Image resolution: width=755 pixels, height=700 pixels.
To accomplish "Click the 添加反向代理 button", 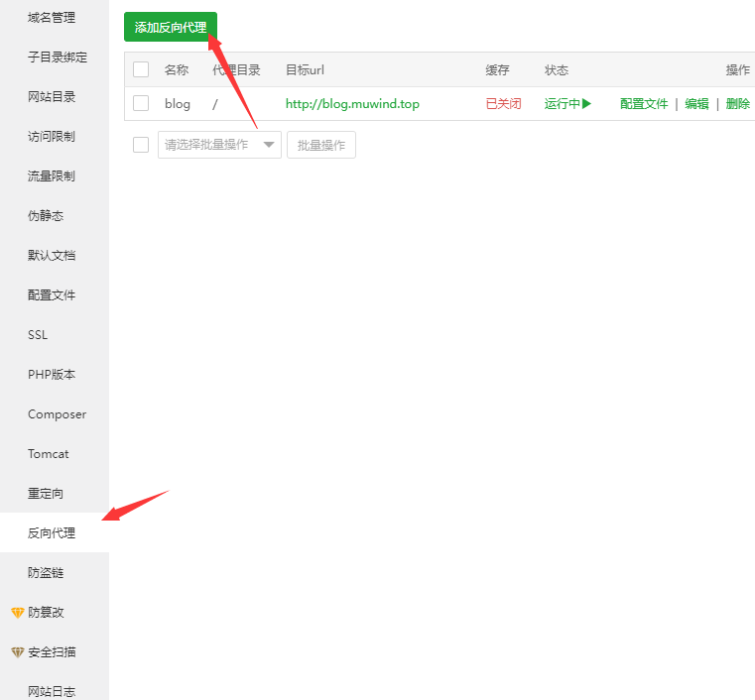I will [171, 27].
